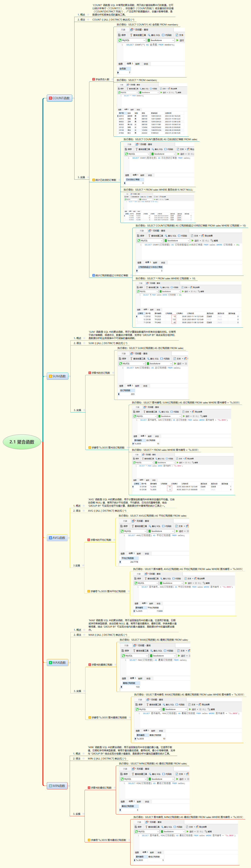Click 保存 in COUNT(是否收货) query screenshot

pyautogui.click(x=128, y=149)
